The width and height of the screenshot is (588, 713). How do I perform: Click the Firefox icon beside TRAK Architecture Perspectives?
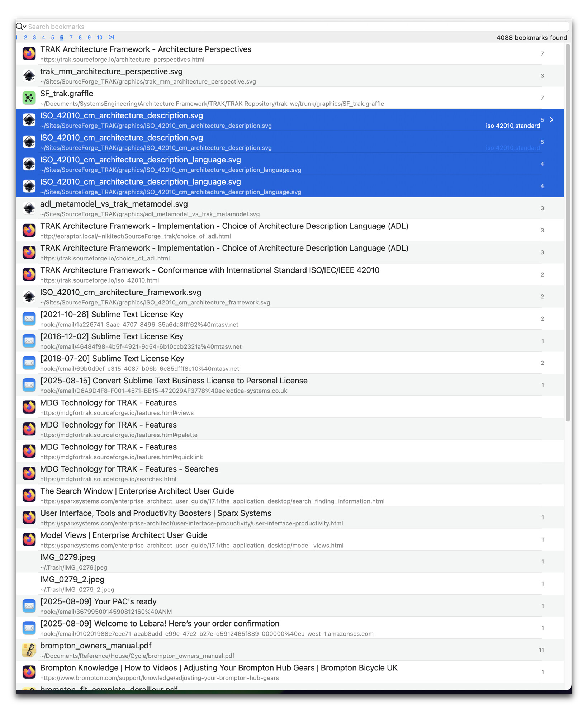[x=29, y=54]
